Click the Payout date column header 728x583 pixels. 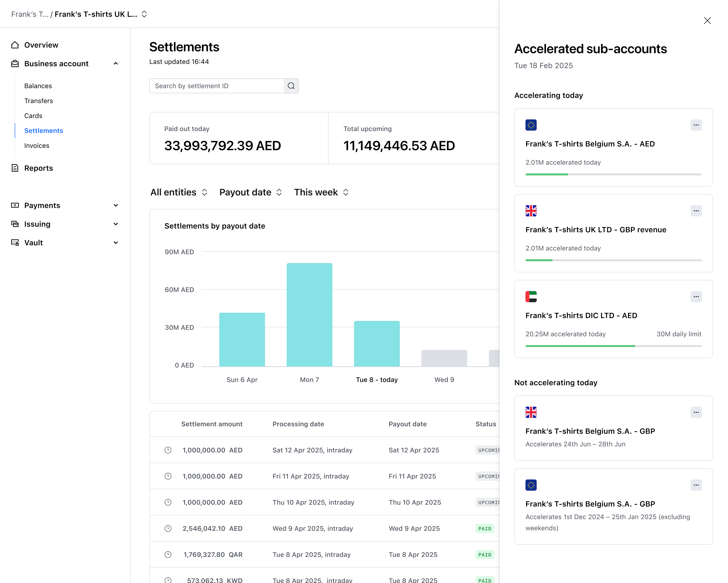408,424
